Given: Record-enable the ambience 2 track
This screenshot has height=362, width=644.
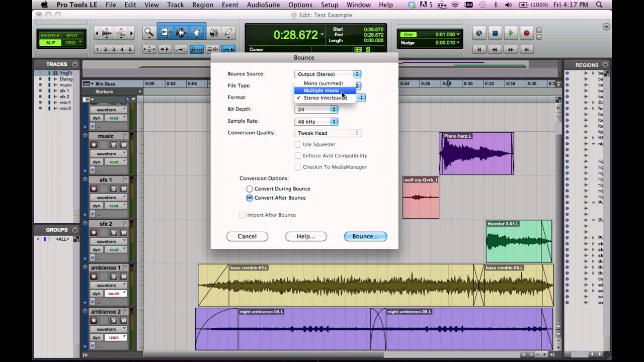Looking at the screenshot, I should click(x=94, y=320).
